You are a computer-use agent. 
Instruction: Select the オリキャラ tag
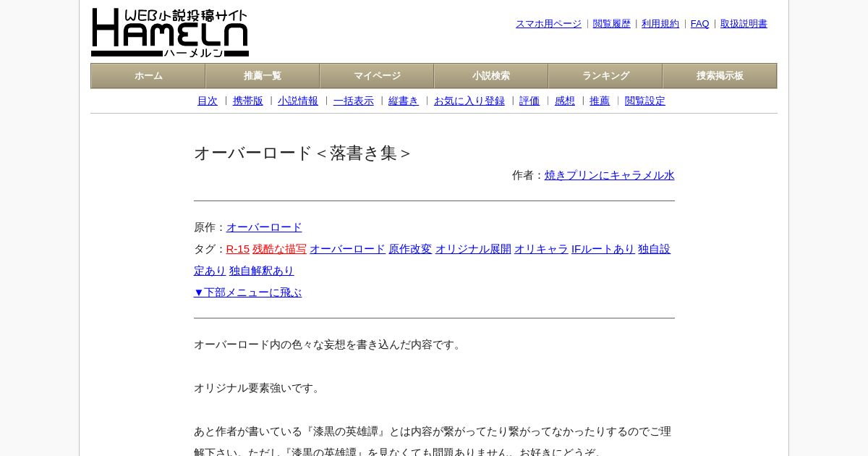tap(541, 249)
